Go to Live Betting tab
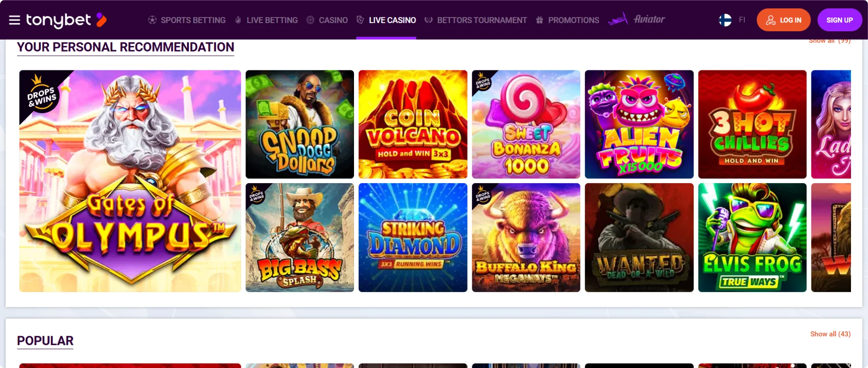 [x=266, y=20]
